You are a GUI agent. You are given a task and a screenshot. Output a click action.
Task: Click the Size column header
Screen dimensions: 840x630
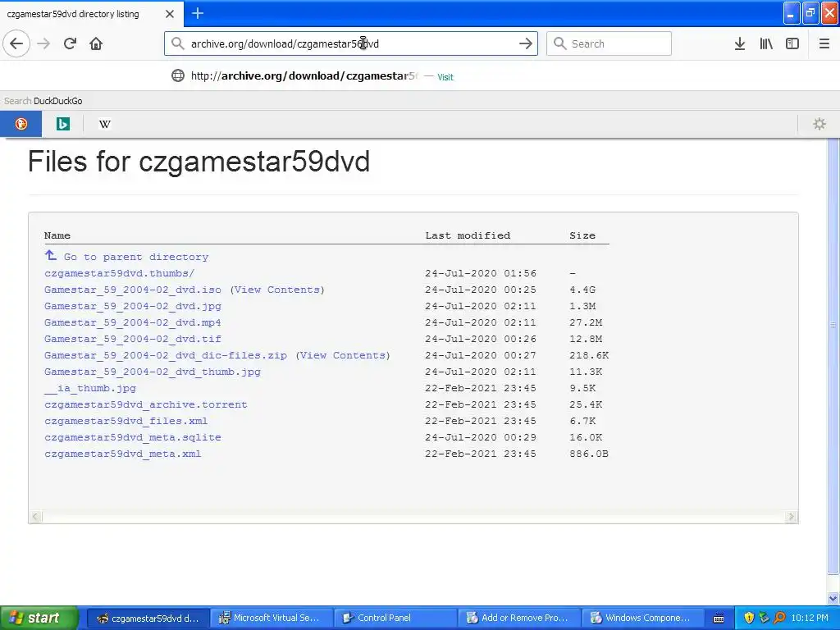[582, 235]
